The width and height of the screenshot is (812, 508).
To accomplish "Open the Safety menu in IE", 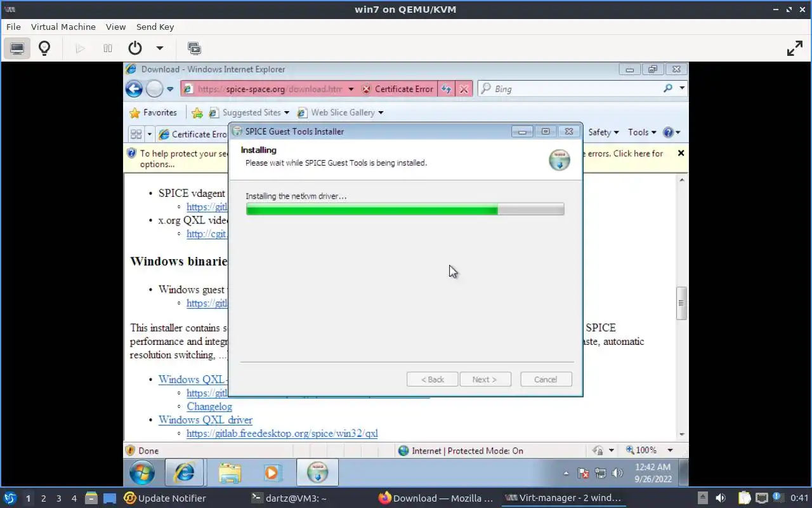I will (x=603, y=132).
